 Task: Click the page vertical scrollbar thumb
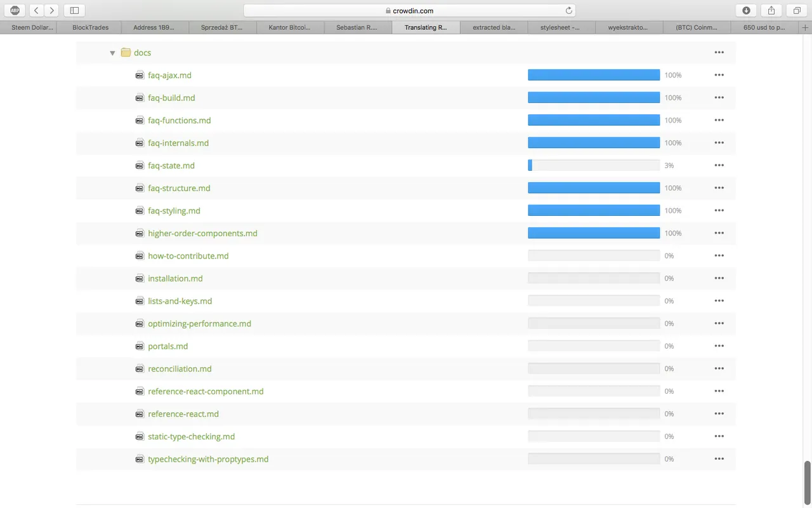click(808, 482)
